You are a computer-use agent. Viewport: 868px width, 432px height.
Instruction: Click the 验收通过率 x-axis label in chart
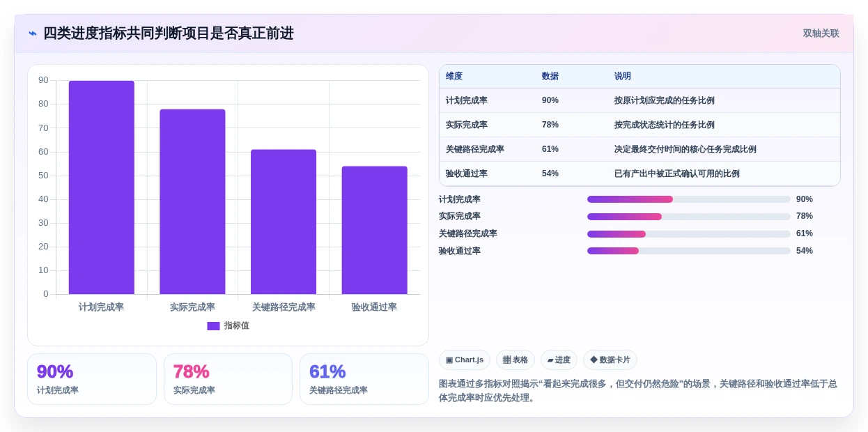pyautogui.click(x=374, y=307)
